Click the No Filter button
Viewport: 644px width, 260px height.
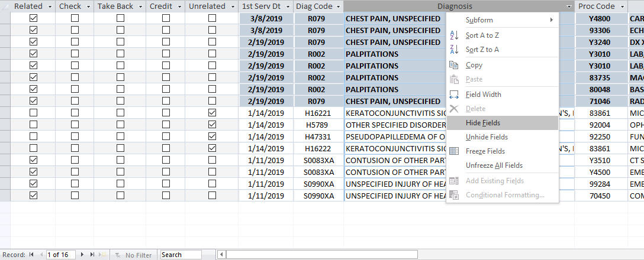(134, 255)
